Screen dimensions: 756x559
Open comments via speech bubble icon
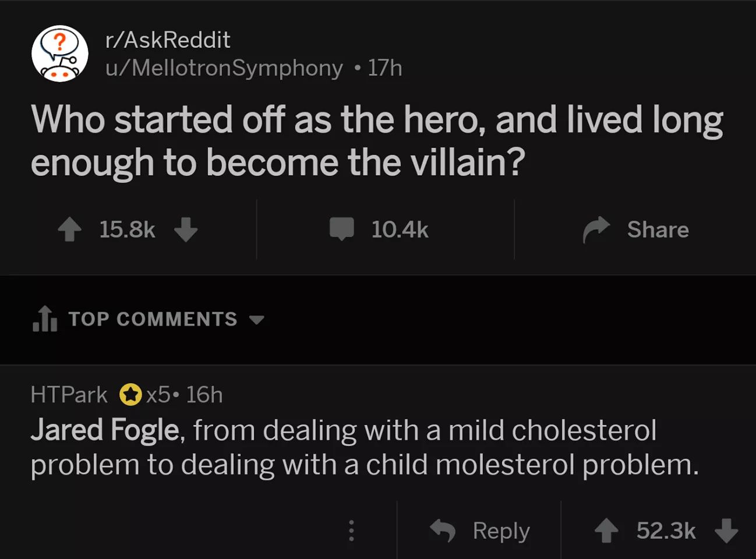coord(342,229)
